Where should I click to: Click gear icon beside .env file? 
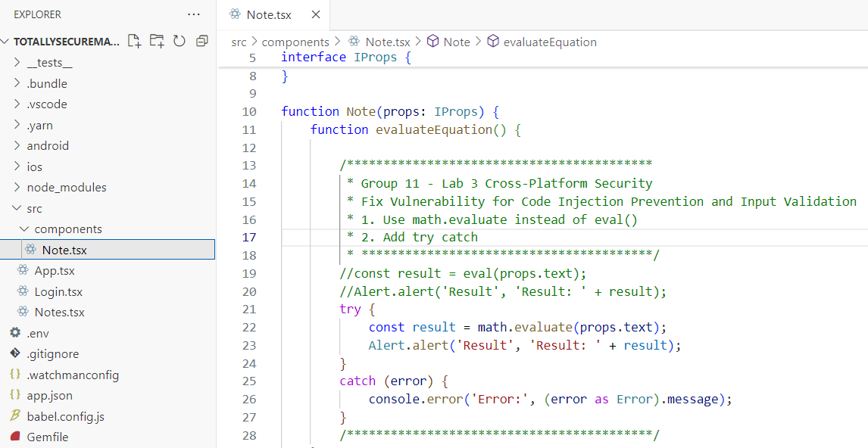15,332
